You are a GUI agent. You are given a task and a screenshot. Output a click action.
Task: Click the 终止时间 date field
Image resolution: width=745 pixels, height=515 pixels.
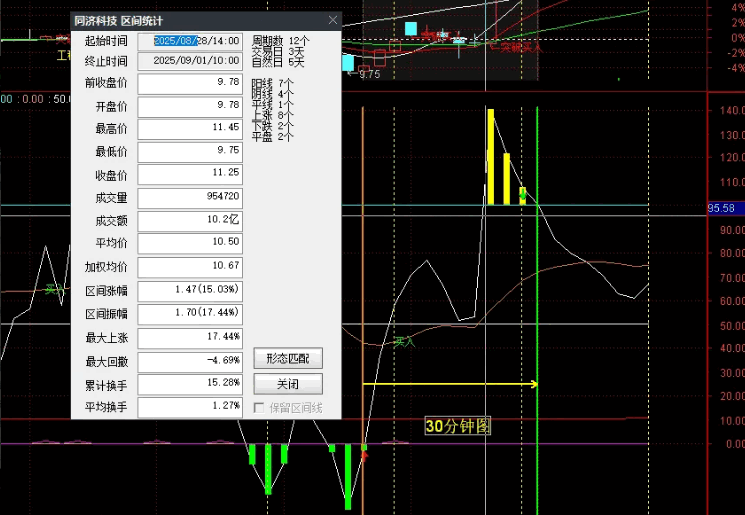point(190,61)
